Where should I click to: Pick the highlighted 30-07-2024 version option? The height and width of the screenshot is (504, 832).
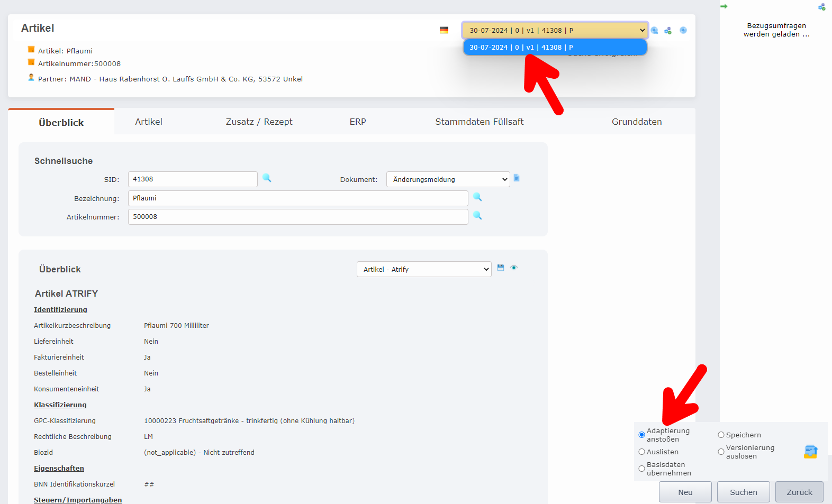[554, 48]
